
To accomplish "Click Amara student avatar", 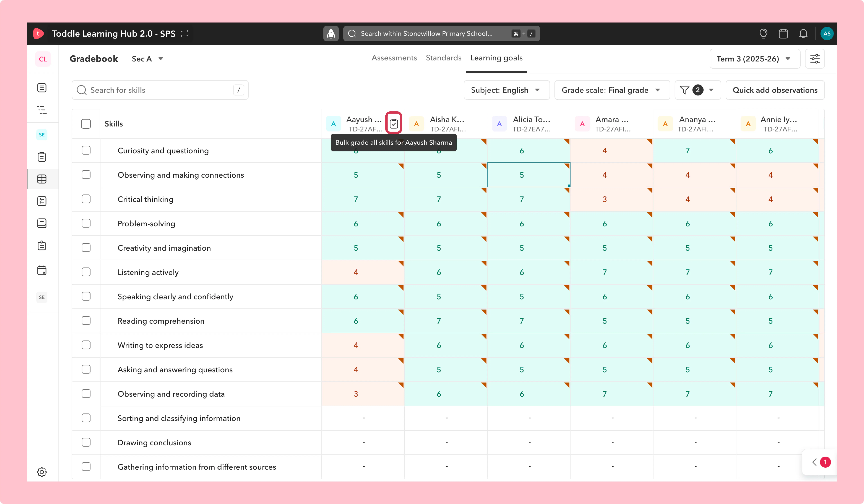I will pos(582,124).
